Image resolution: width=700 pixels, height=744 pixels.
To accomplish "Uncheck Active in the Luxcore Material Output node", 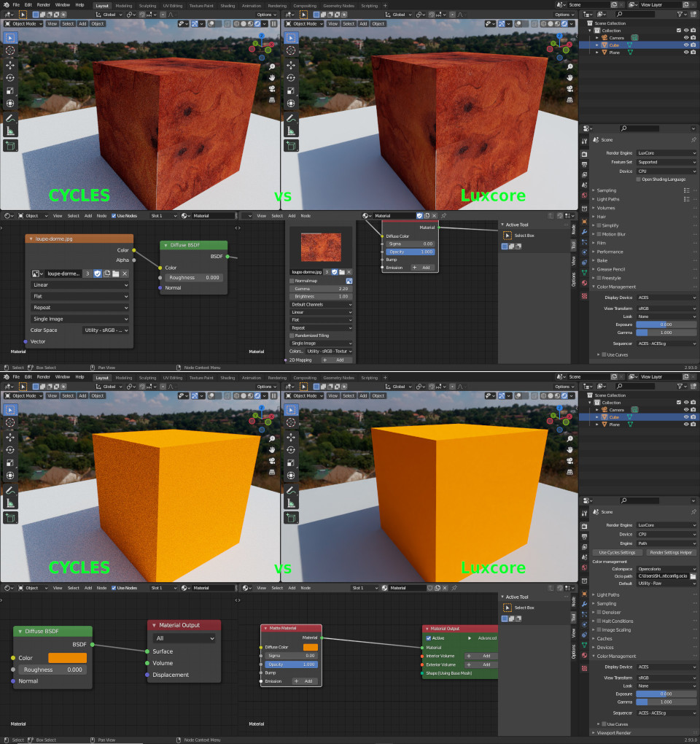I will pyautogui.click(x=429, y=638).
